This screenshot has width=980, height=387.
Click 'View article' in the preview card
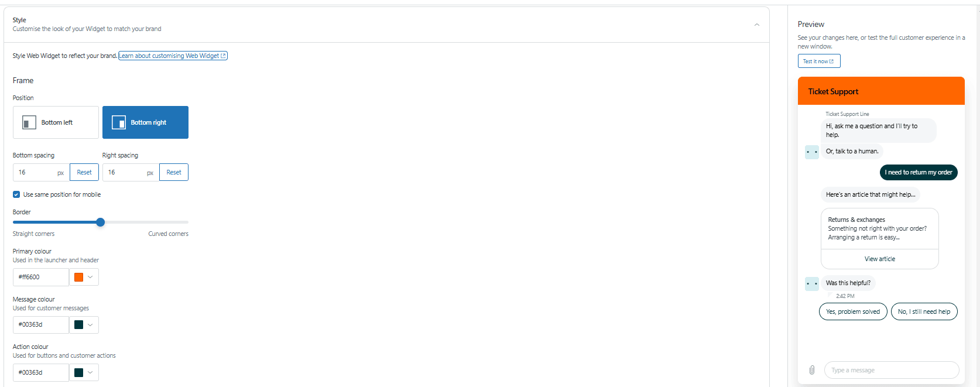[879, 259]
